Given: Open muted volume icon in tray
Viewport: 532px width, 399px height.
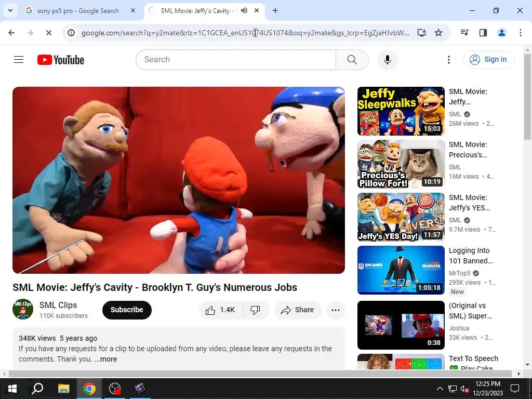Looking at the screenshot, I should (465, 389).
